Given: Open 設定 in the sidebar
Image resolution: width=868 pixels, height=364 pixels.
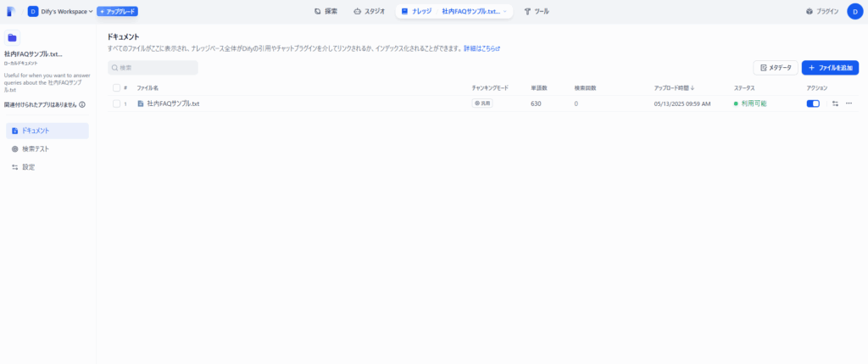Looking at the screenshot, I should click(47, 167).
